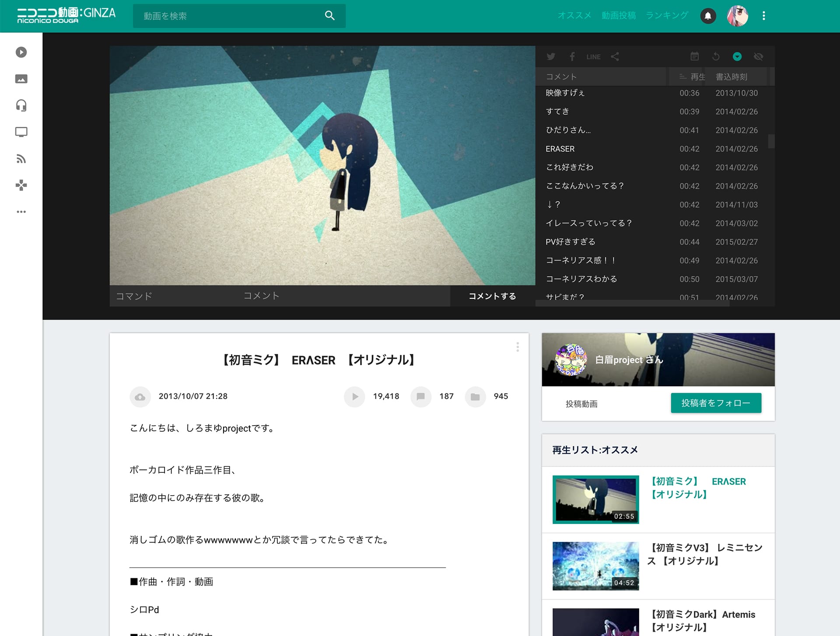Send the video via LINE
Viewport: 840px width, 636px height.
click(x=593, y=56)
